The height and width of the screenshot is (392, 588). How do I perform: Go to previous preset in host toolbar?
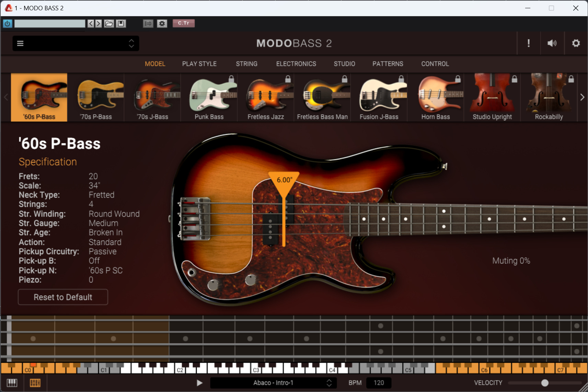tap(91, 23)
